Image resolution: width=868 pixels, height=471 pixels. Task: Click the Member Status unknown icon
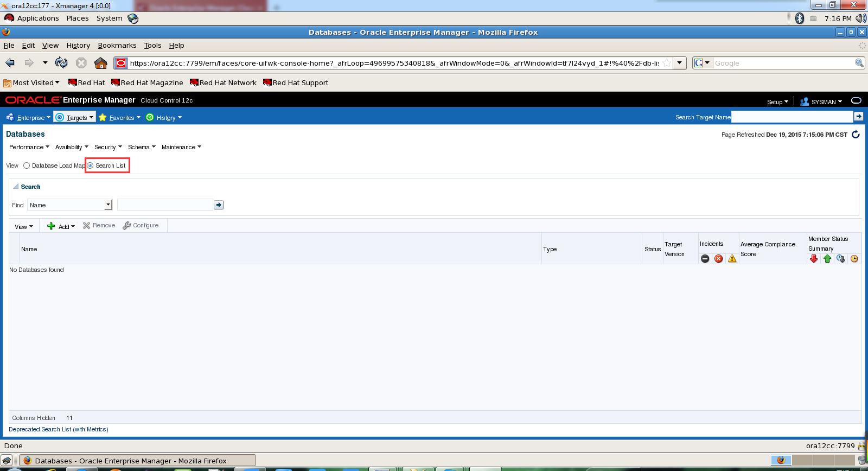click(x=841, y=259)
